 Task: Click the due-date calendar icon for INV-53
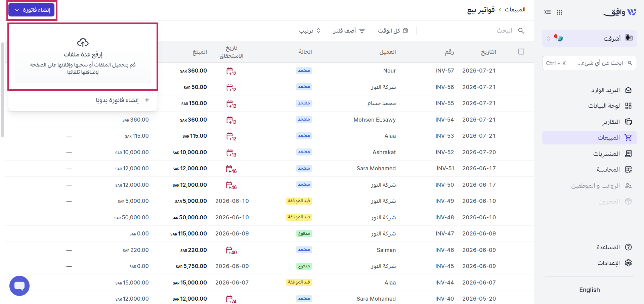(x=231, y=136)
